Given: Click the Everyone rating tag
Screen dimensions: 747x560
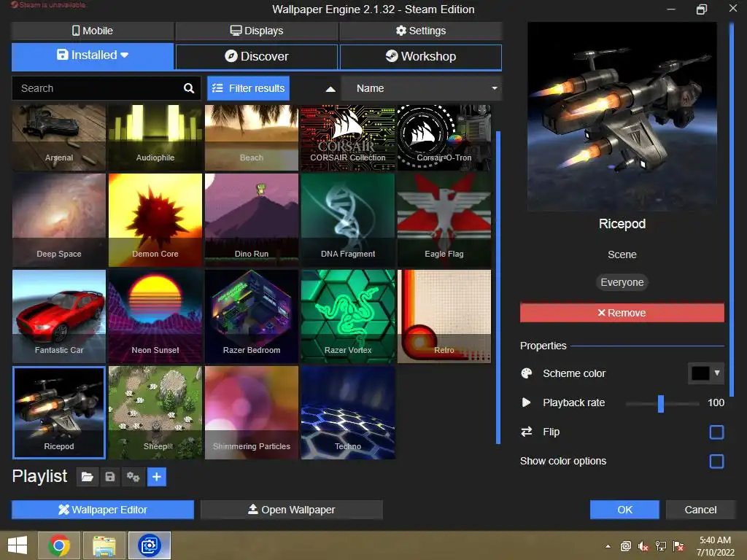Looking at the screenshot, I should 622,282.
